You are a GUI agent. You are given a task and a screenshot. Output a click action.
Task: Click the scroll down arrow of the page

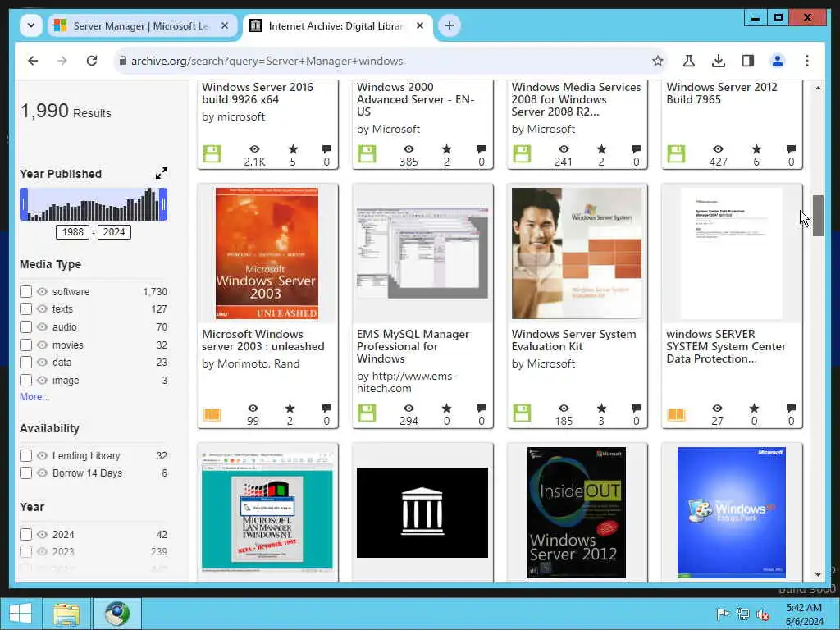click(818, 574)
